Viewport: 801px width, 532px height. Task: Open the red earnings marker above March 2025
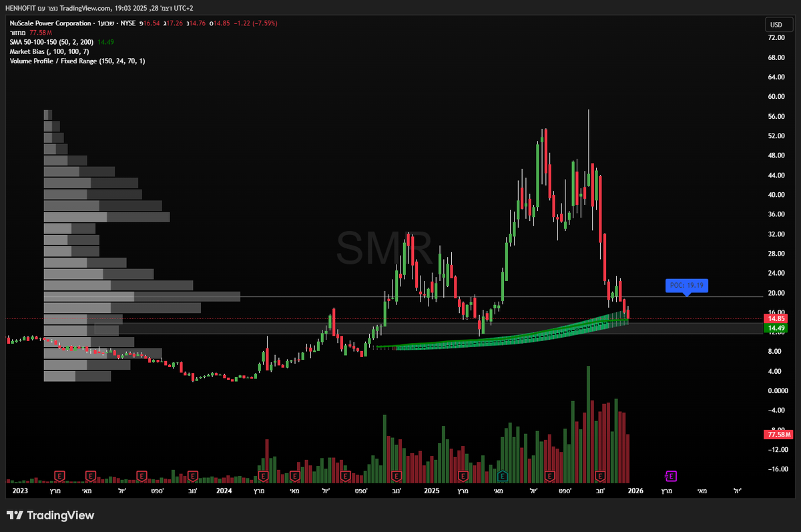pos(463,476)
